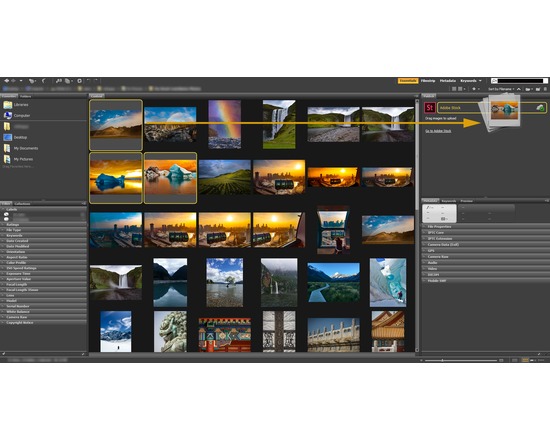Screen dimensions: 550x440
Task: Open Keywords tab in metadata panel
Action: (449, 201)
